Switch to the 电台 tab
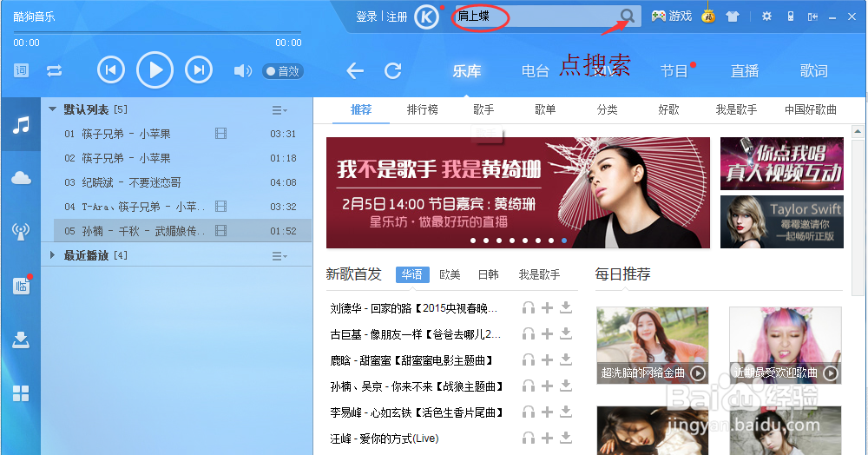The image size is (868, 455). coord(536,71)
